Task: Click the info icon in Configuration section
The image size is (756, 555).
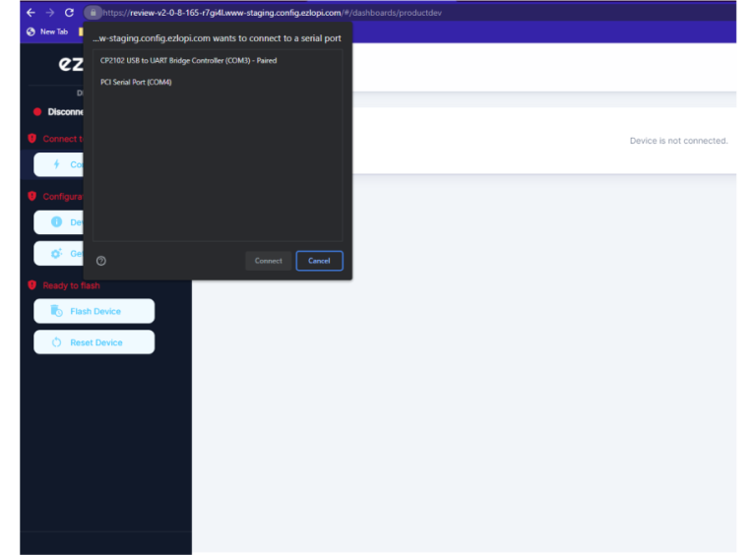Action: point(56,222)
